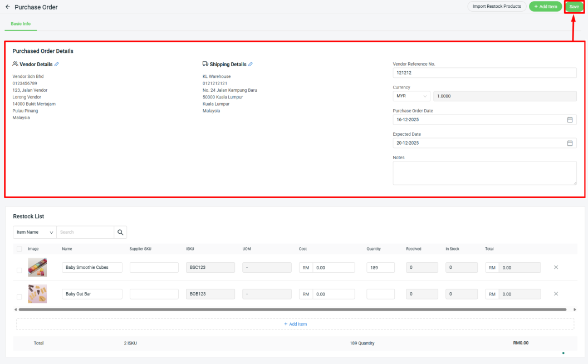Click the search magnifier in Restock List

[x=120, y=232]
